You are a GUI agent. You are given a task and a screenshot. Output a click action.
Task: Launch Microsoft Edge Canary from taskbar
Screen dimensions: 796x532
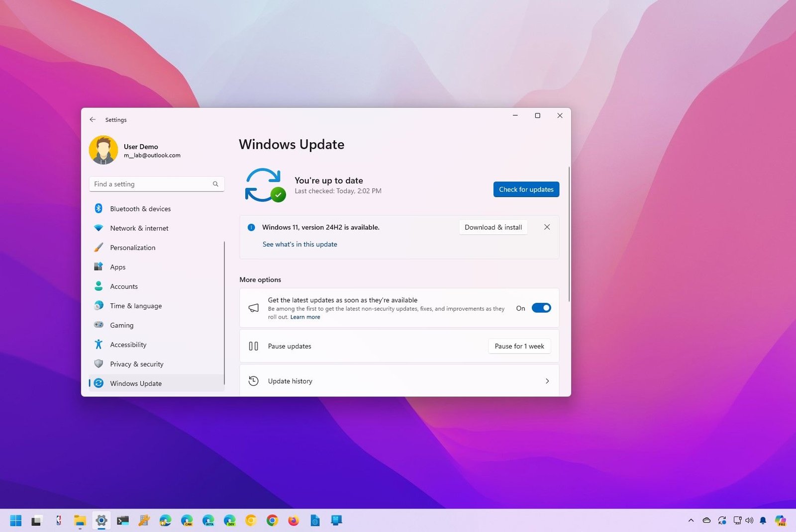point(187,521)
